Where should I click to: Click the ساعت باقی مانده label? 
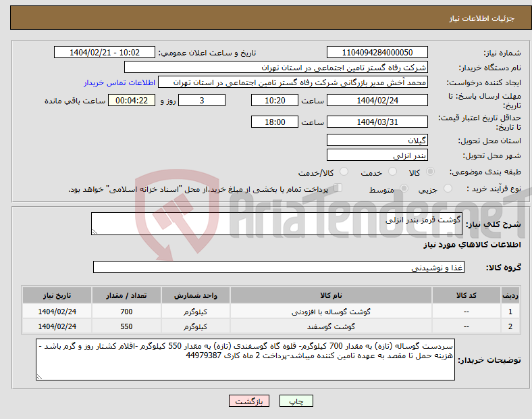tap(75, 101)
